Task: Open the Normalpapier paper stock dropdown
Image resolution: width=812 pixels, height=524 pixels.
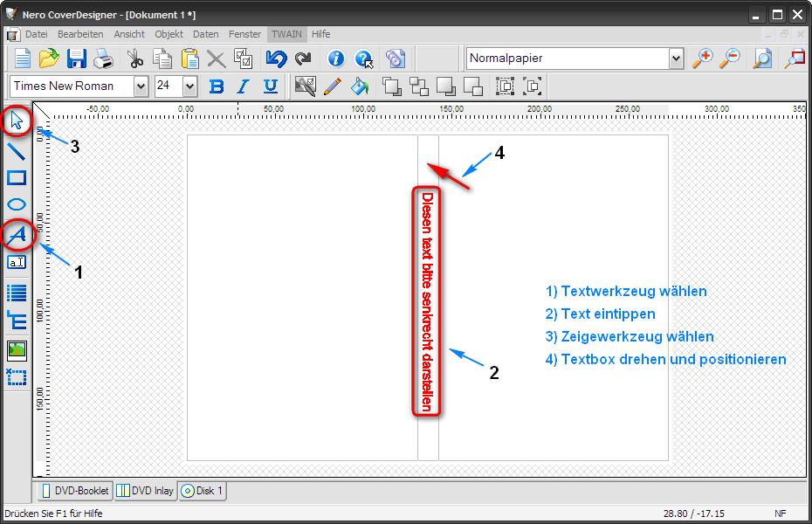Action: pos(676,59)
